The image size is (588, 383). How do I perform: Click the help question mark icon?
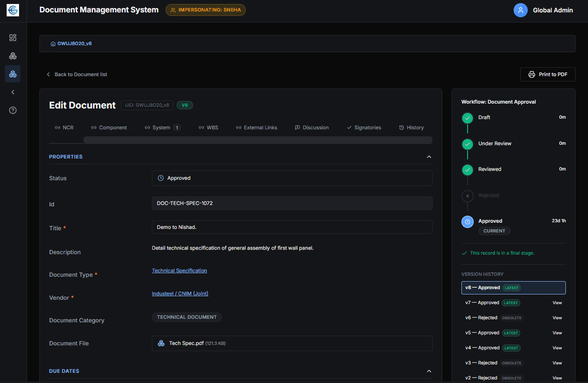click(13, 110)
